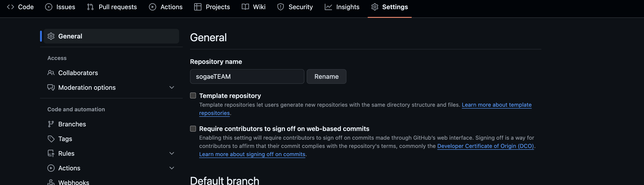Switch to the Projects tab
644x185 pixels.
tap(212, 7)
